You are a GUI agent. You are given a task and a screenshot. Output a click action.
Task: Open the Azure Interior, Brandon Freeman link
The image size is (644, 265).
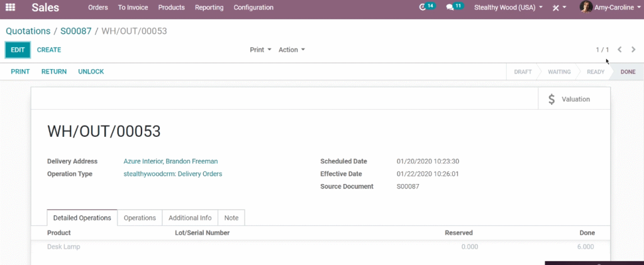[170, 161]
